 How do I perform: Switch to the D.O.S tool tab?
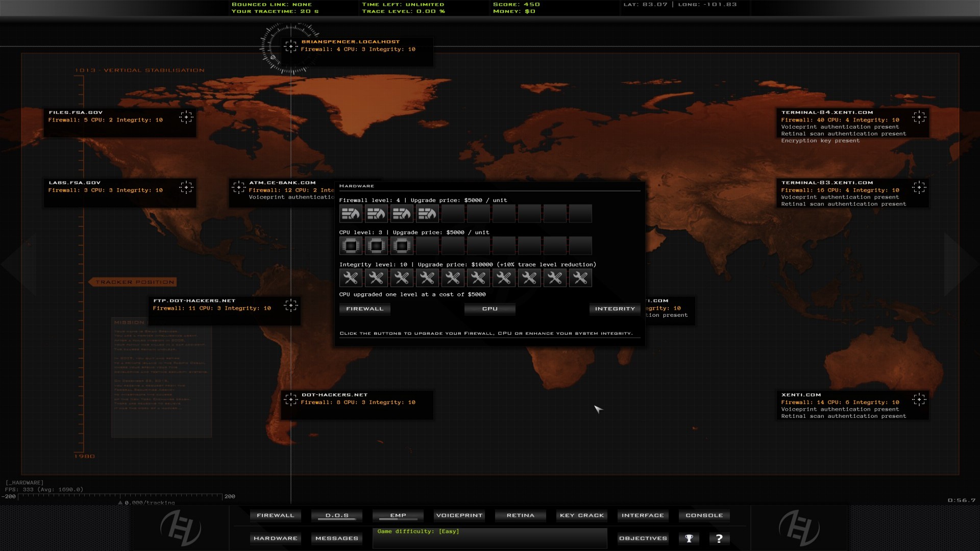(336, 515)
